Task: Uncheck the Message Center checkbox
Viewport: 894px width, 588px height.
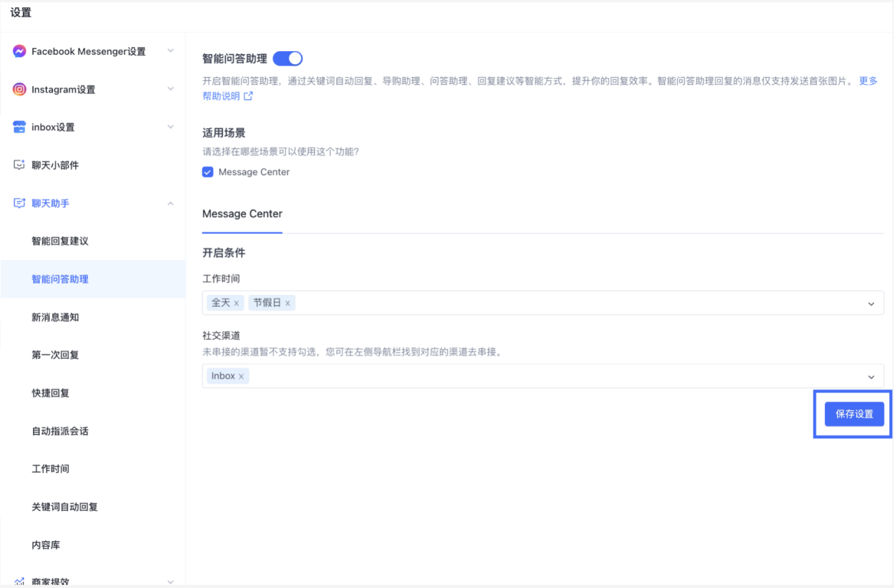Action: pyautogui.click(x=208, y=172)
